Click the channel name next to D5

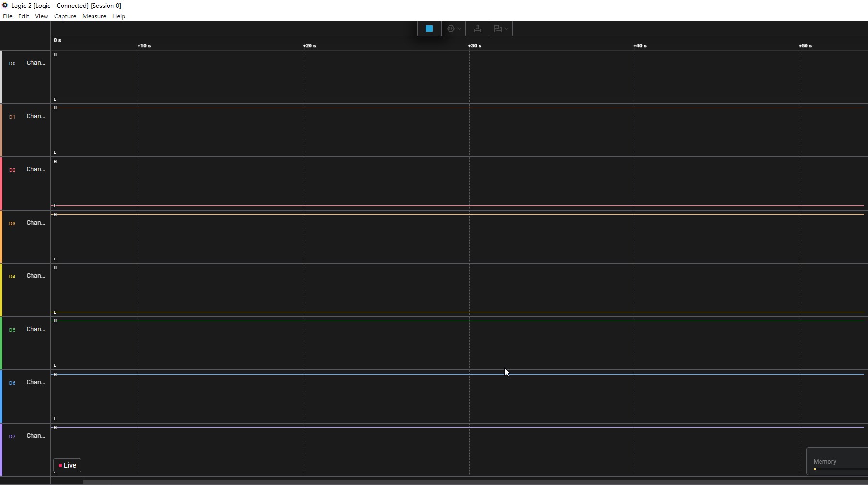tap(35, 329)
